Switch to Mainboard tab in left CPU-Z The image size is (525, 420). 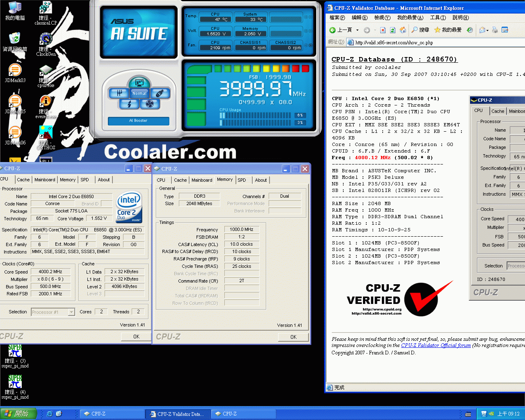click(45, 180)
